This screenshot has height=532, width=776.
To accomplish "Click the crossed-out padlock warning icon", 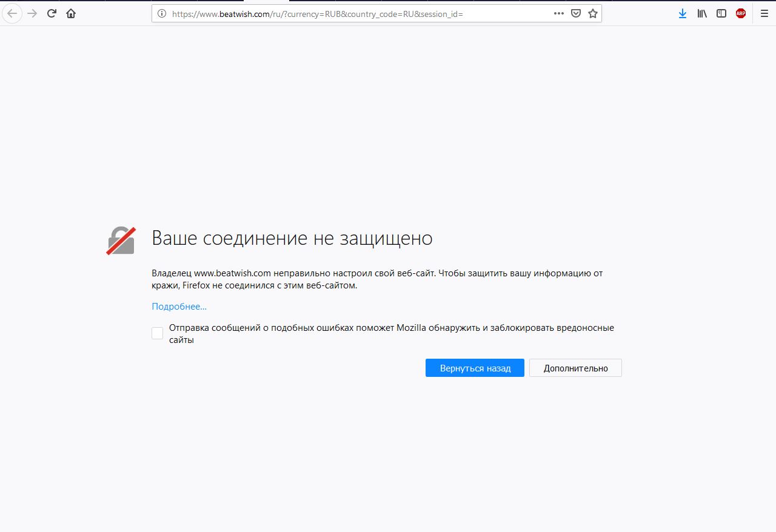I will coord(121,241).
